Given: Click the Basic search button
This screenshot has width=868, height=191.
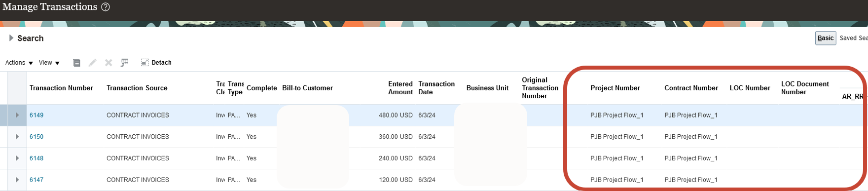Looking at the screenshot, I should pos(826,38).
